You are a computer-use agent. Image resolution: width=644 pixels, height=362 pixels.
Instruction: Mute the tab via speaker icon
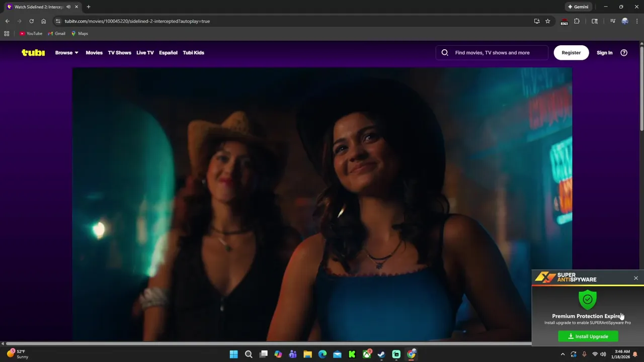[68, 7]
